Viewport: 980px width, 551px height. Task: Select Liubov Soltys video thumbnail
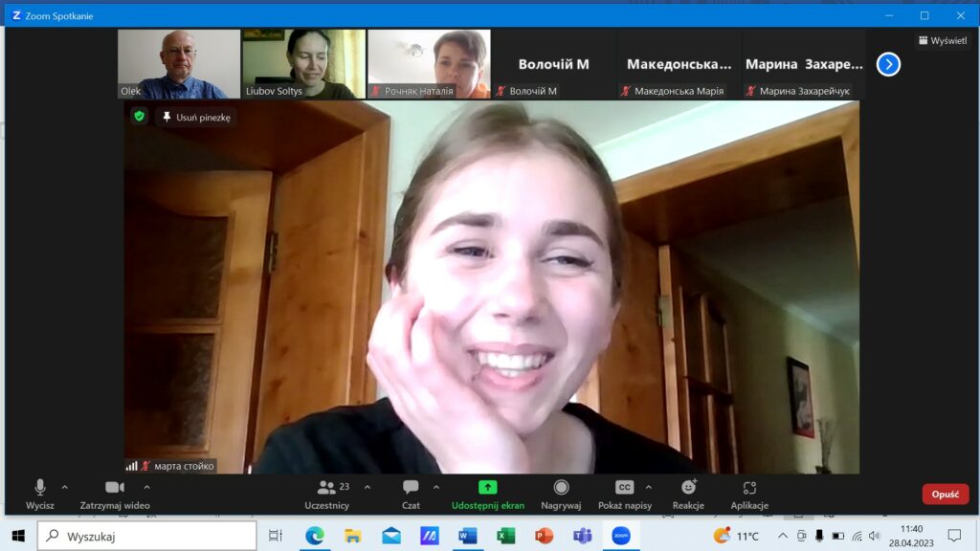[303, 64]
